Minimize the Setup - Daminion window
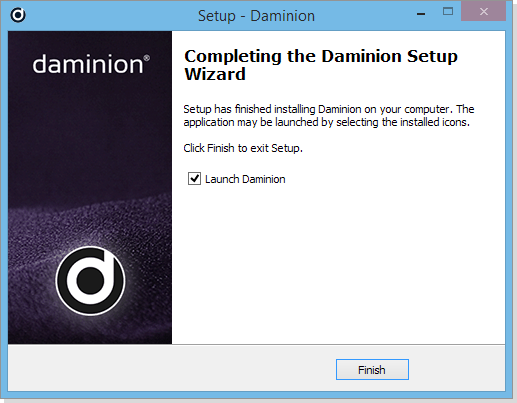Screen dimensions: 517x403 click(421, 14)
